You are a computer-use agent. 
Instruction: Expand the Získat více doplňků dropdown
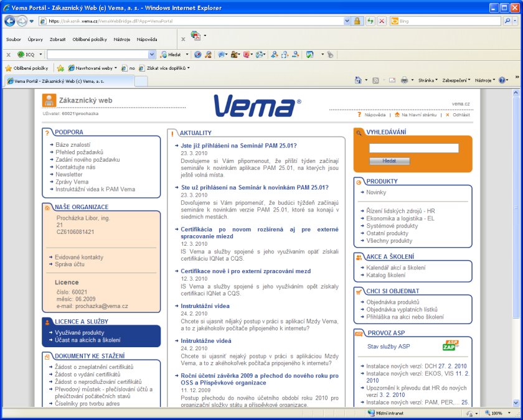click(x=188, y=68)
